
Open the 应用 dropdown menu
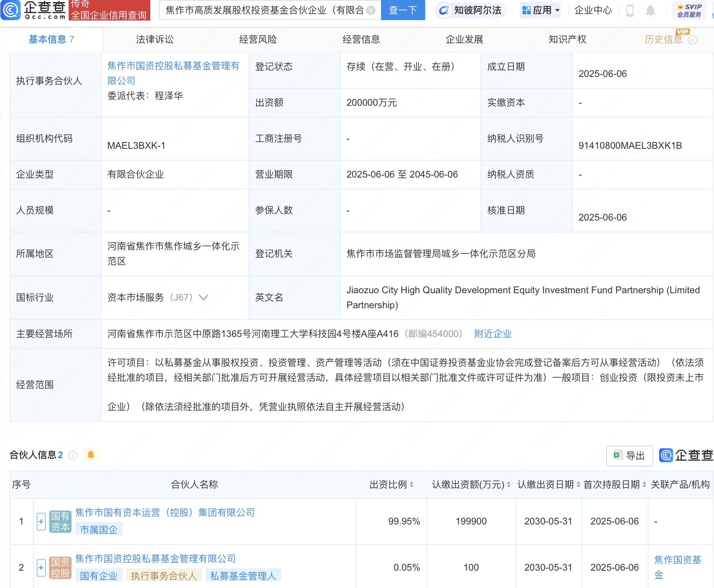(x=540, y=10)
